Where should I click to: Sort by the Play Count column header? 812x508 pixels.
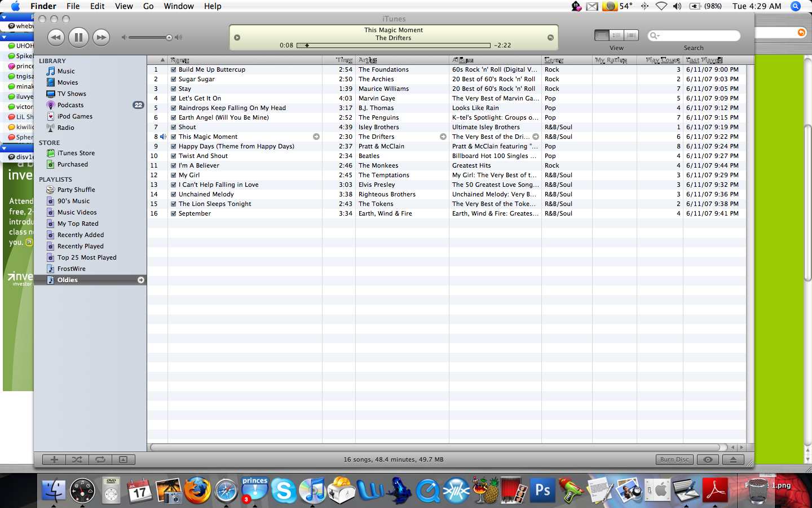660,60
